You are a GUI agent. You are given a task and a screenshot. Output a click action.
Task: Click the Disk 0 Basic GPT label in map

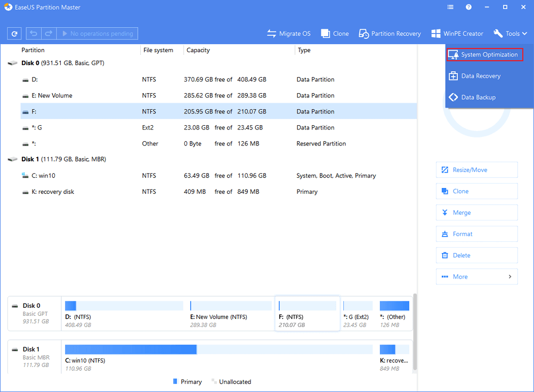(x=35, y=313)
